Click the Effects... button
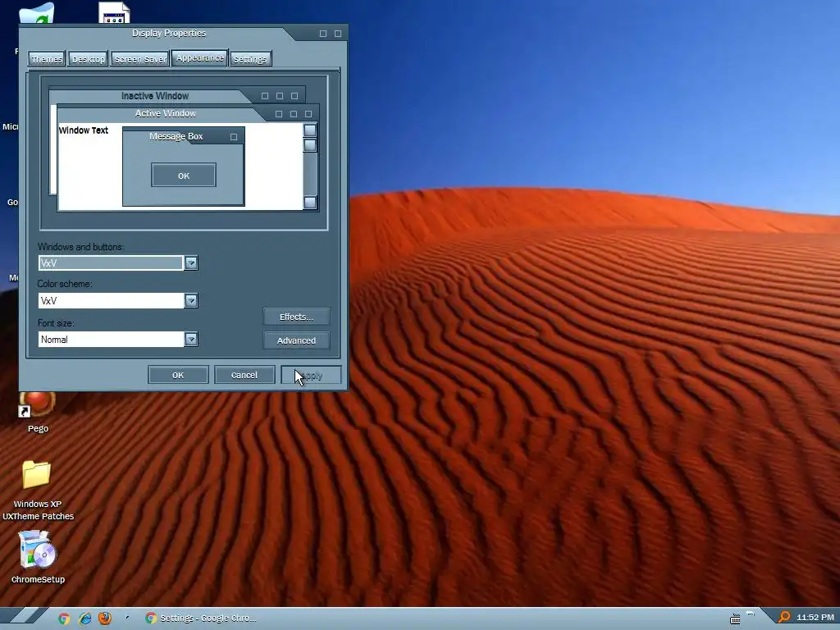 [296, 317]
